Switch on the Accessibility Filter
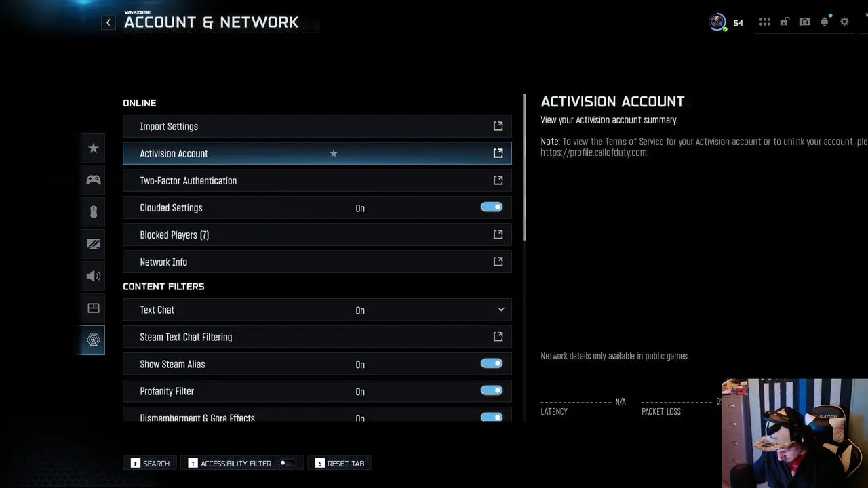868x488 pixels. 287,464
